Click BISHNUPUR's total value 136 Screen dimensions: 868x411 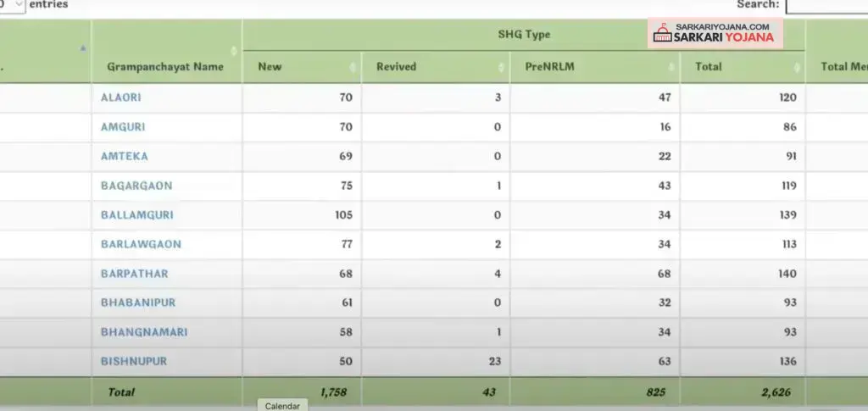787,361
